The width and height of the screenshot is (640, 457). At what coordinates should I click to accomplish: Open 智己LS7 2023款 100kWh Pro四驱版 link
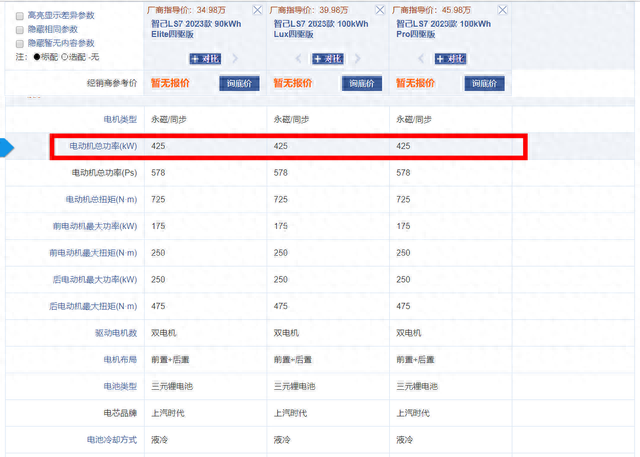click(x=444, y=29)
